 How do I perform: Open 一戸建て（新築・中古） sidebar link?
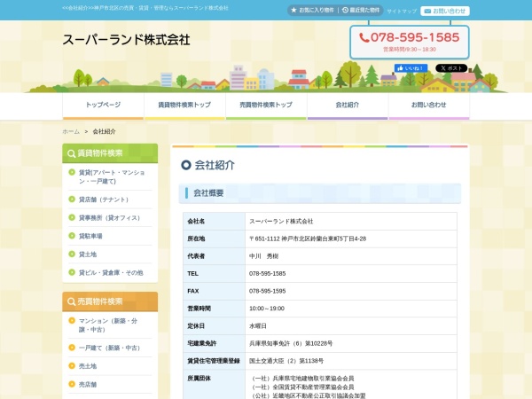pyautogui.click(x=109, y=348)
